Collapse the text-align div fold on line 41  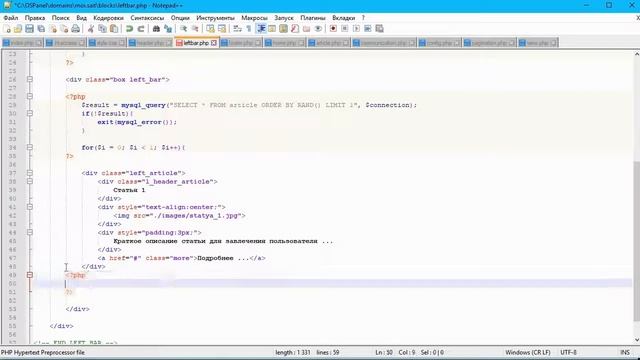pyautogui.click(x=30, y=207)
